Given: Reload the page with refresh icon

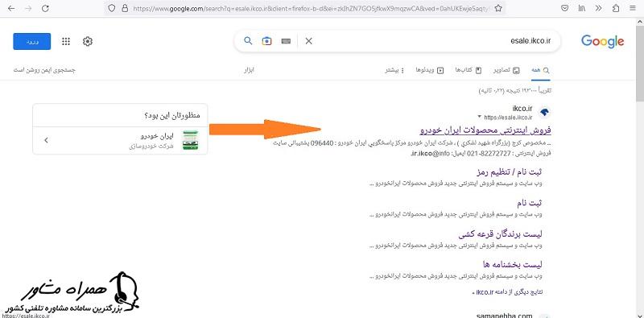Looking at the screenshot, I should [46, 8].
